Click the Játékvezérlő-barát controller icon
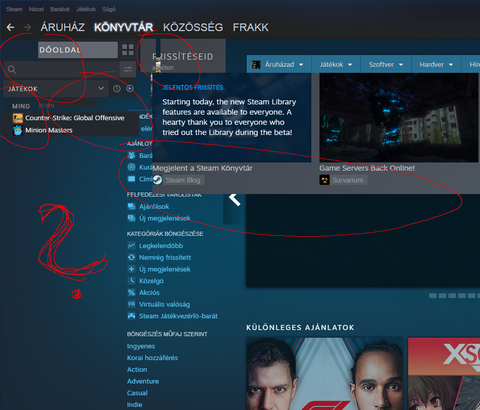The width and height of the screenshot is (480, 410). 131,316
